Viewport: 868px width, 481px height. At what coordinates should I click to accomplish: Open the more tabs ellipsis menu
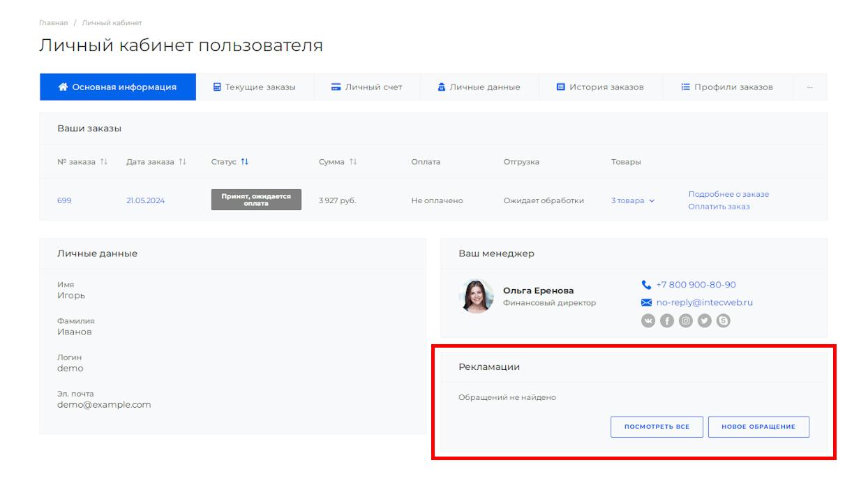pos(809,87)
